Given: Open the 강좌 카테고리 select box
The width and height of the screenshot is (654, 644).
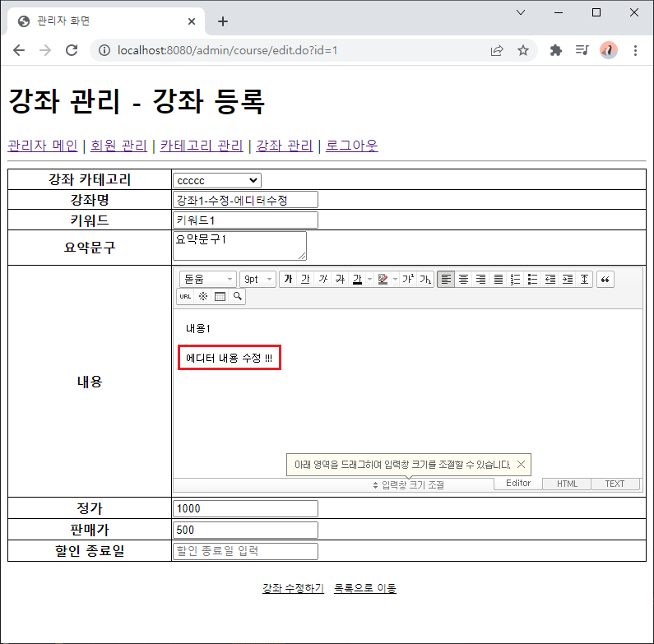Looking at the screenshot, I should click(217, 181).
